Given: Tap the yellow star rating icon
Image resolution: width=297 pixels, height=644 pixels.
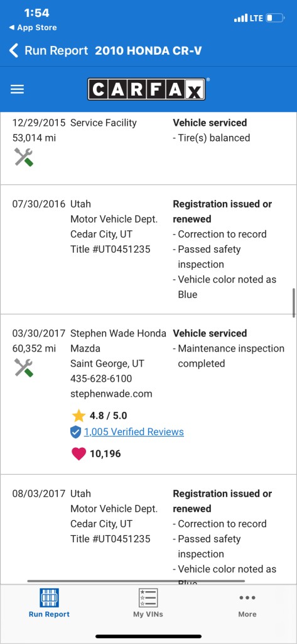Looking at the screenshot, I should coord(78,416).
